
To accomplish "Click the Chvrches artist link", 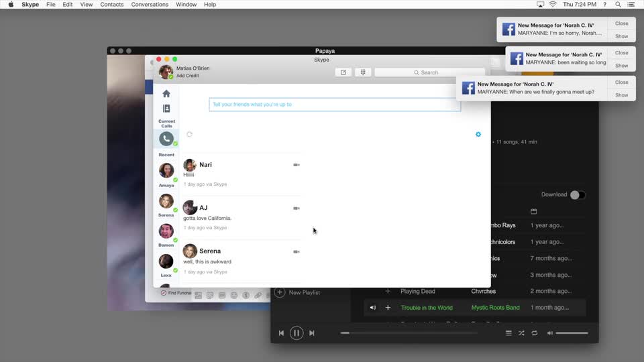I will (483, 291).
